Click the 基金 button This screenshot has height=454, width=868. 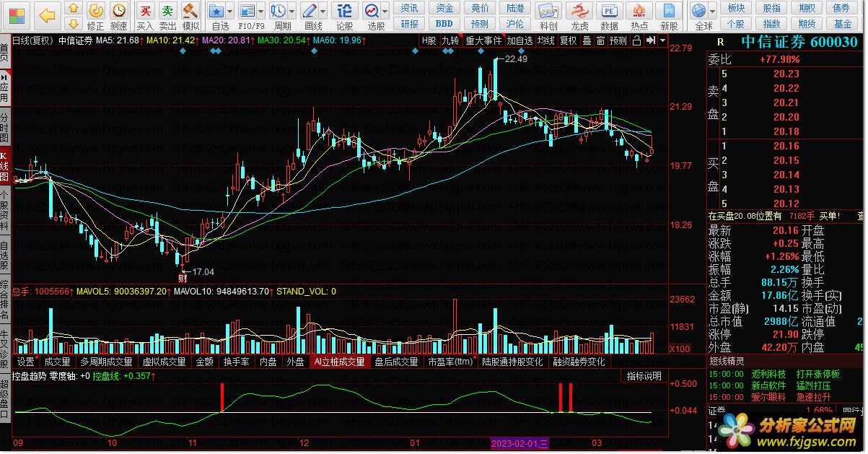[x=842, y=23]
